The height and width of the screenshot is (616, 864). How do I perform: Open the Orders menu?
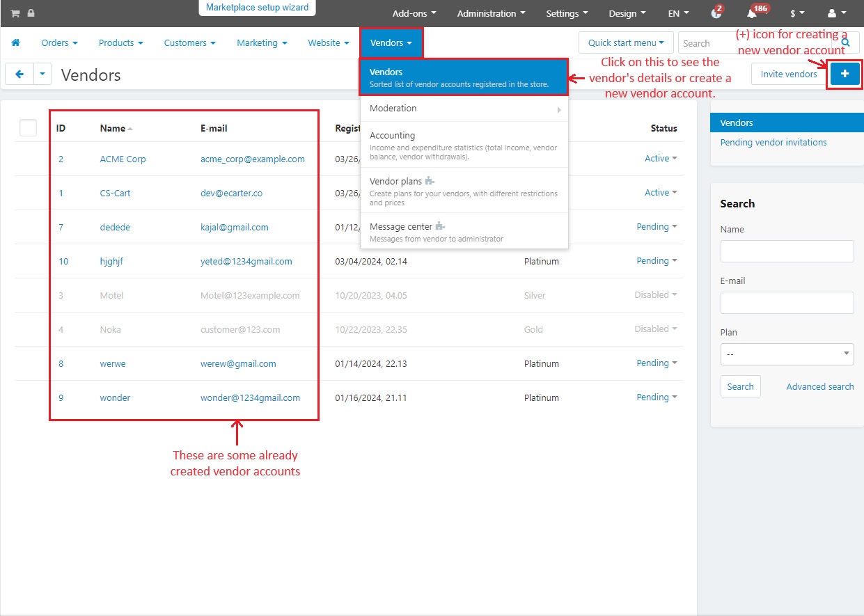59,42
